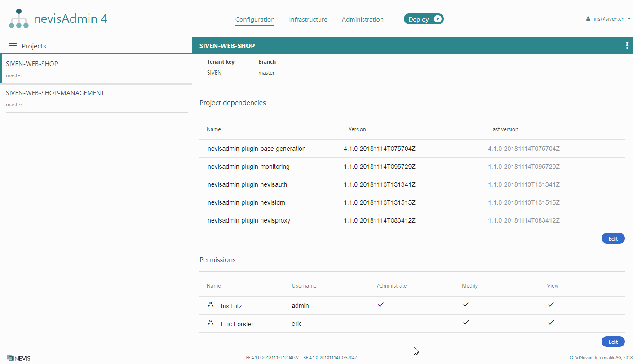Click the nevisAdmin 4 logo icon
The image size is (633, 364).
19,18
